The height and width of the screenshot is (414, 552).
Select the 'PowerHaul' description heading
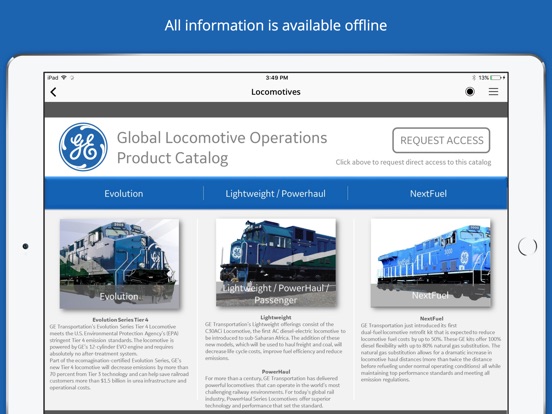coord(276,371)
